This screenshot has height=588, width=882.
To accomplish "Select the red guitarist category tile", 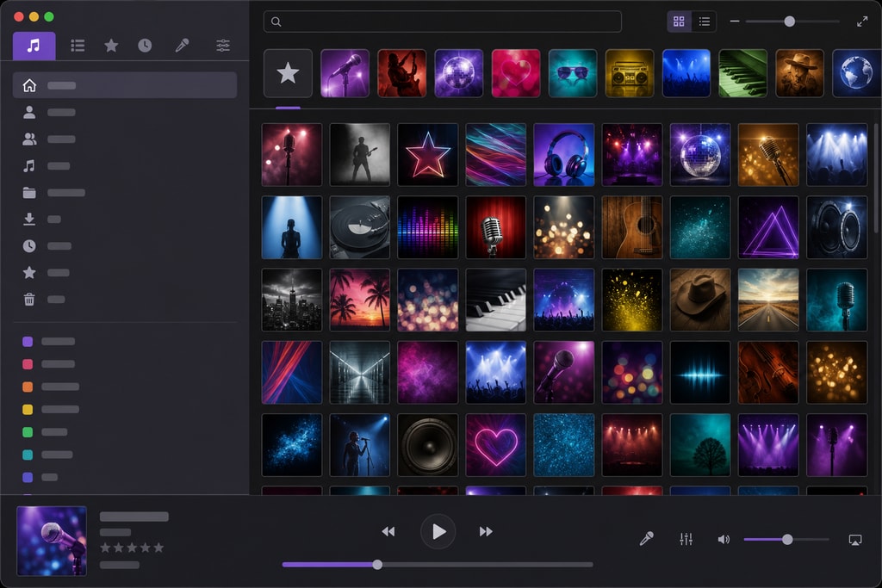I will click(401, 73).
